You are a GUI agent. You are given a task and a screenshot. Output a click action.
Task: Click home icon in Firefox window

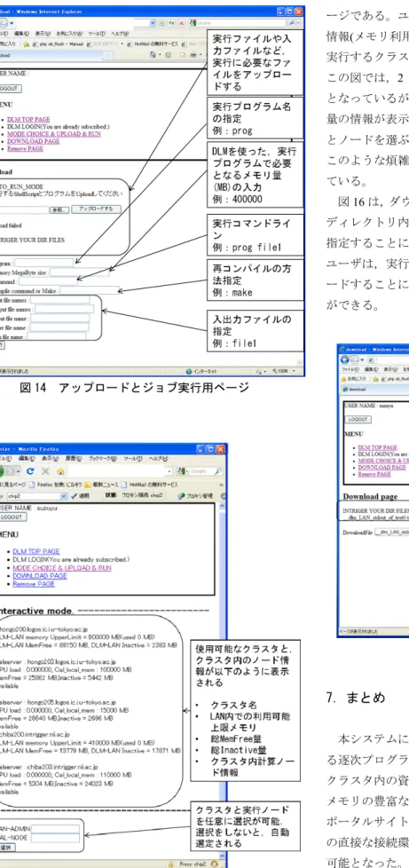tap(59, 472)
